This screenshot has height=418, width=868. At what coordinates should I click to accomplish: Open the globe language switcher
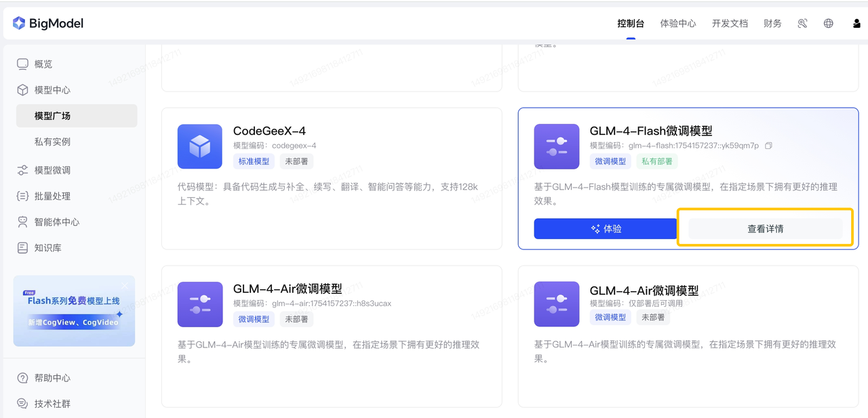[x=828, y=23]
